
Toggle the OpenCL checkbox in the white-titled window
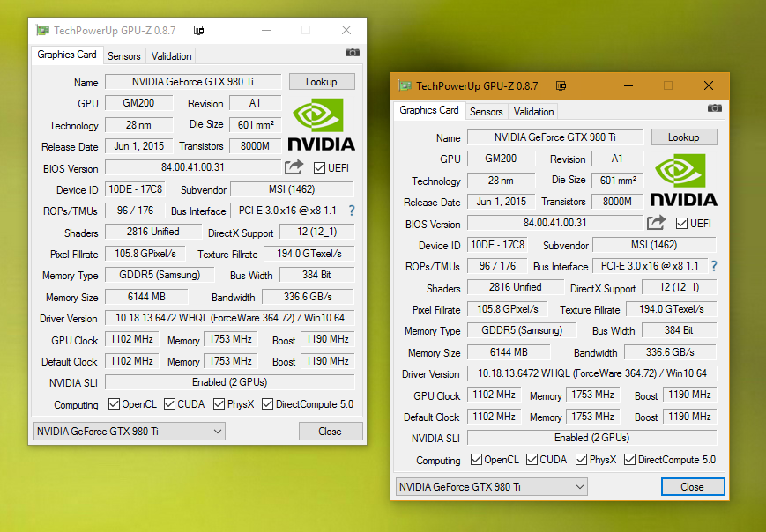(x=115, y=404)
